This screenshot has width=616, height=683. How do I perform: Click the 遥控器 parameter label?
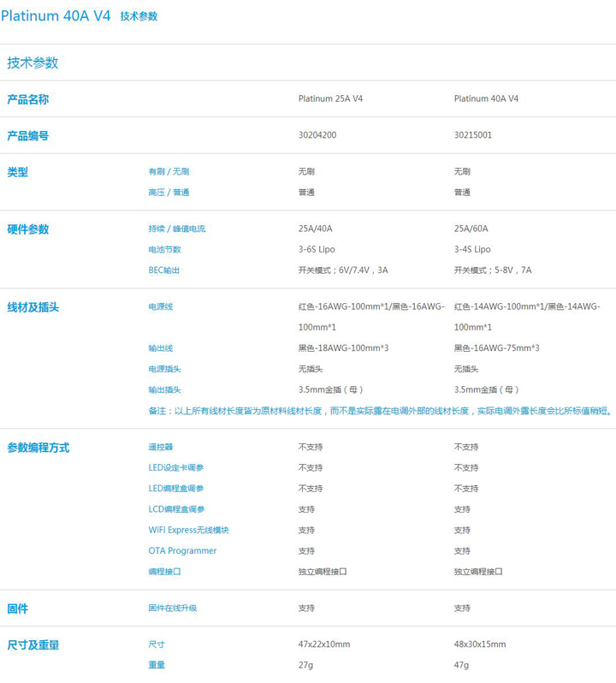[x=161, y=447]
